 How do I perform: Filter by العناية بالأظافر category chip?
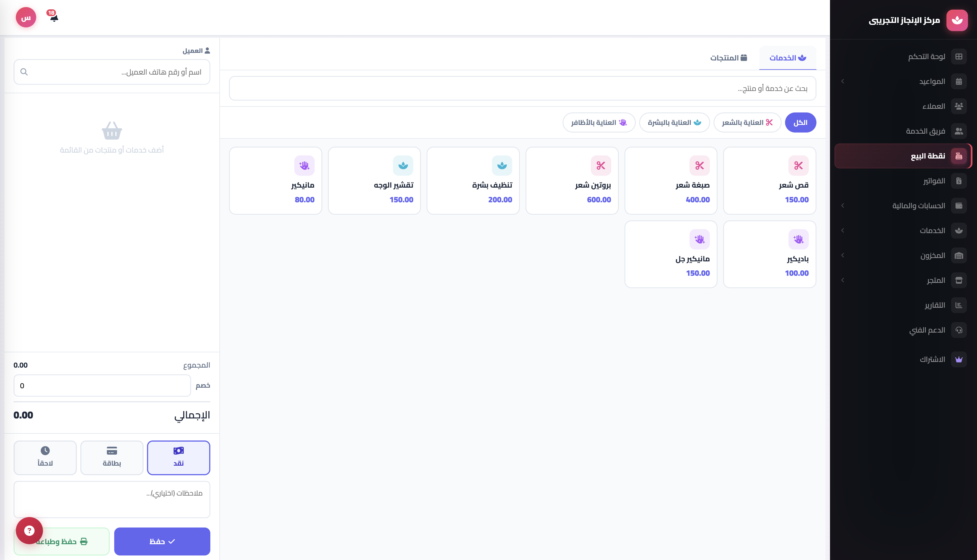coord(599,122)
